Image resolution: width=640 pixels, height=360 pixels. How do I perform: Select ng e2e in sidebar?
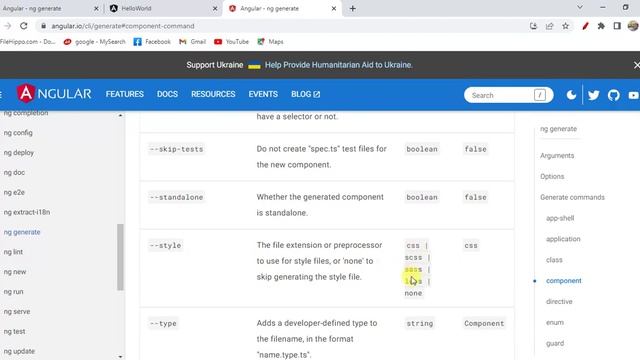click(14, 192)
